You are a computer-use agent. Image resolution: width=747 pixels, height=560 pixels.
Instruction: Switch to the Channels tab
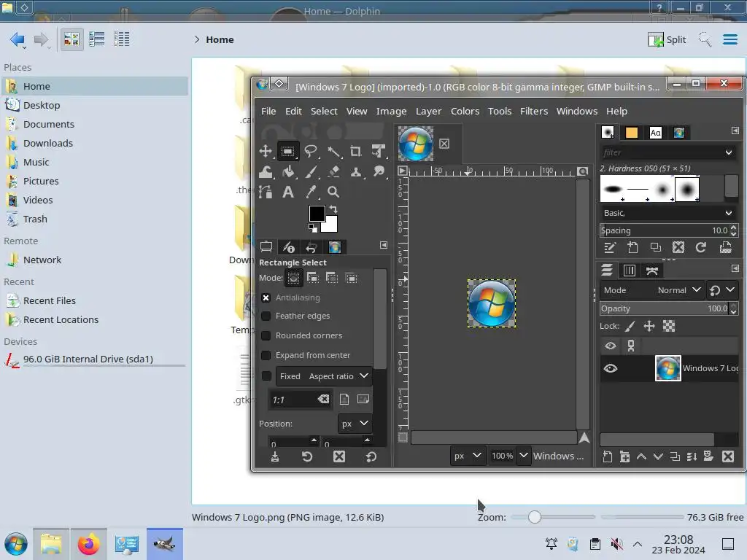(x=630, y=271)
